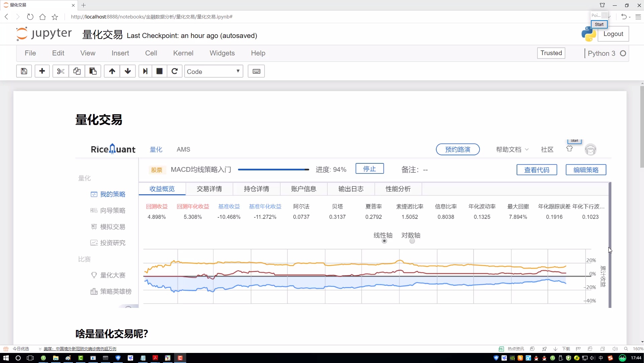644x363 pixels.
Task: Open File Explorer from the taskbar
Action: (55, 358)
